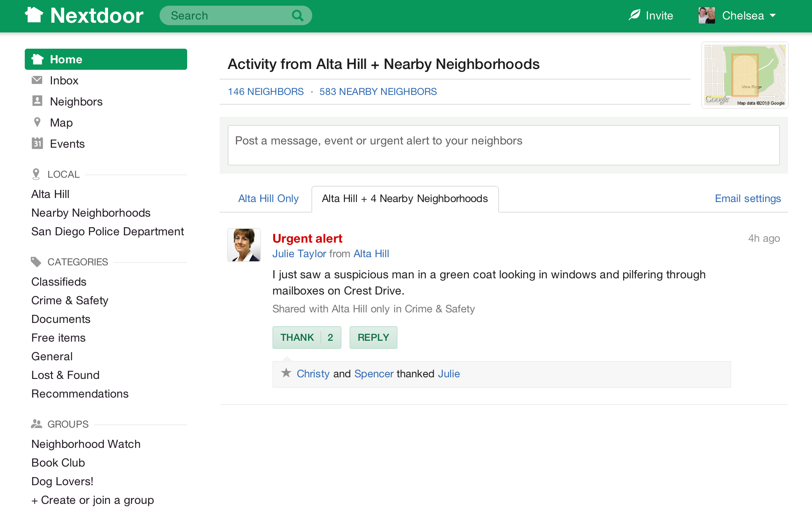Browse the Crime & Safety category
Screen dimensions: 812x527
point(70,300)
